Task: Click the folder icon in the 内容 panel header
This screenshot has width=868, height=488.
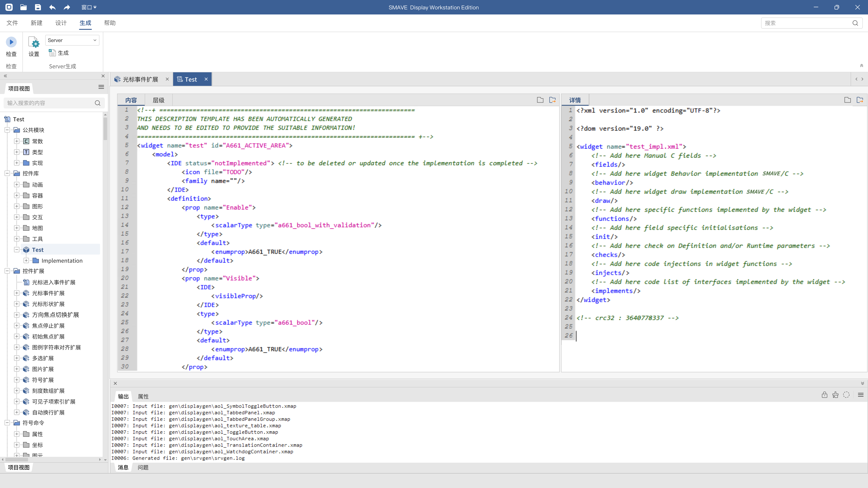Action: point(540,100)
